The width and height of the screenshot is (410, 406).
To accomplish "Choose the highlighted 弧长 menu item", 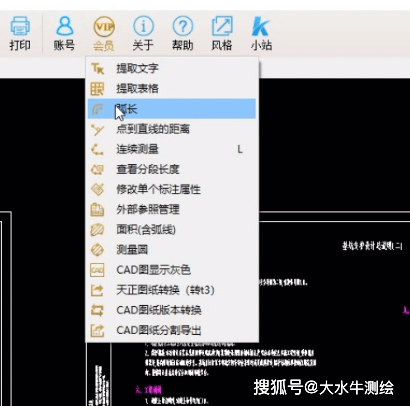I will pos(172,109).
